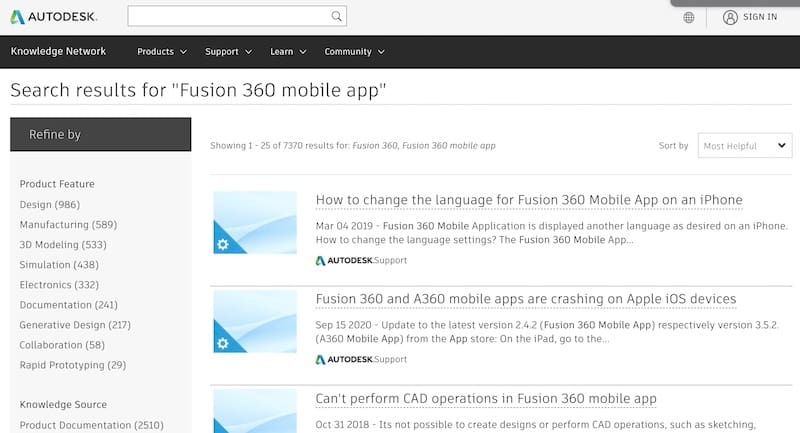Image resolution: width=800 pixels, height=433 pixels.
Task: Click the 'Knowledge Source' heading
Action: (x=63, y=404)
